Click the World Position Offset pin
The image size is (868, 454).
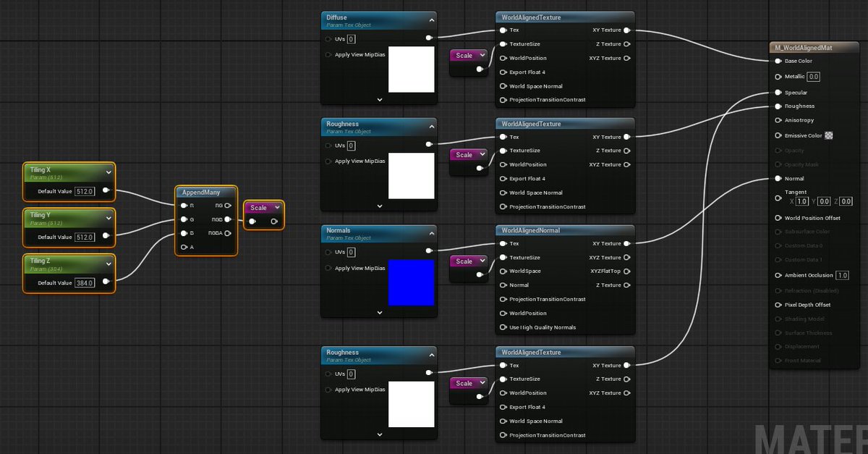click(778, 218)
